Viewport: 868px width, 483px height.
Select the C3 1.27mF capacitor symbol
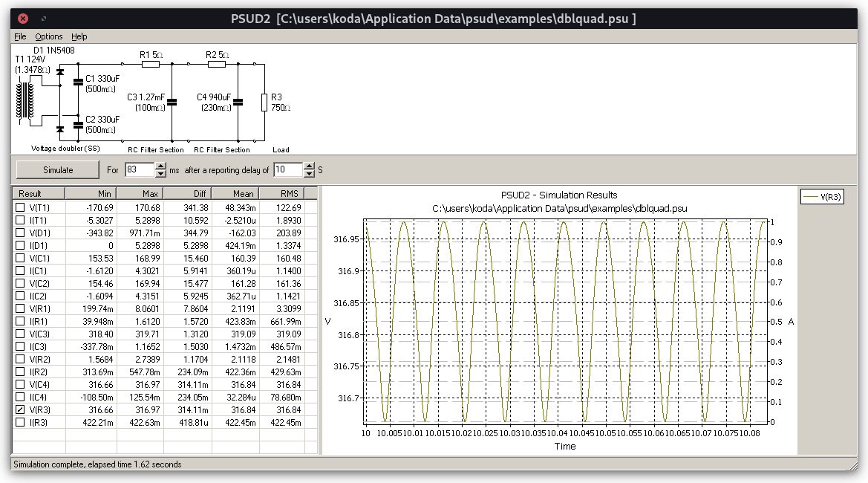[172, 102]
